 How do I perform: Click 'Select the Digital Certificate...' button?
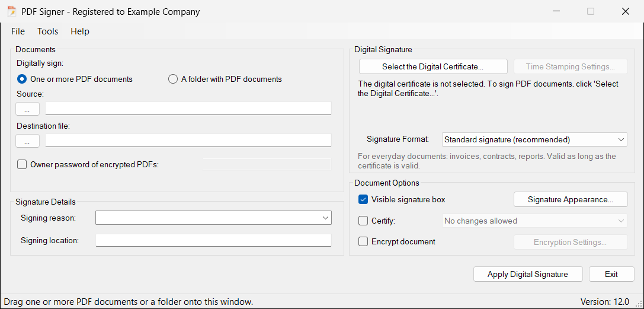433,66
